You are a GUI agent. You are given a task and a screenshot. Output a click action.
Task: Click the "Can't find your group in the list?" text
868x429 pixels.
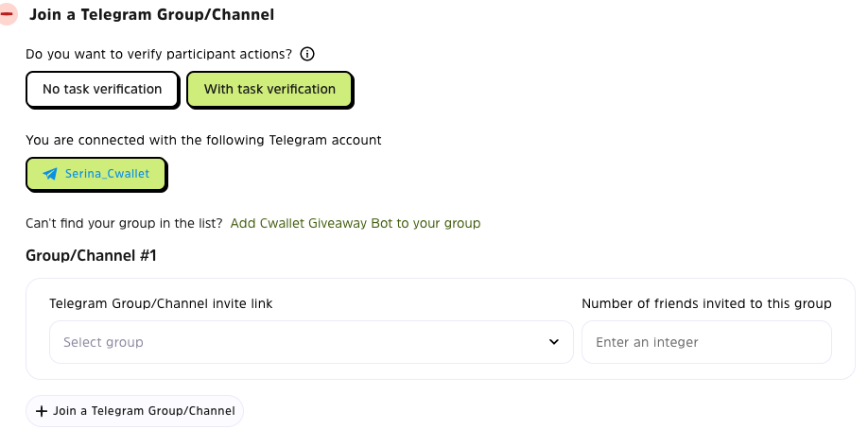coord(125,223)
